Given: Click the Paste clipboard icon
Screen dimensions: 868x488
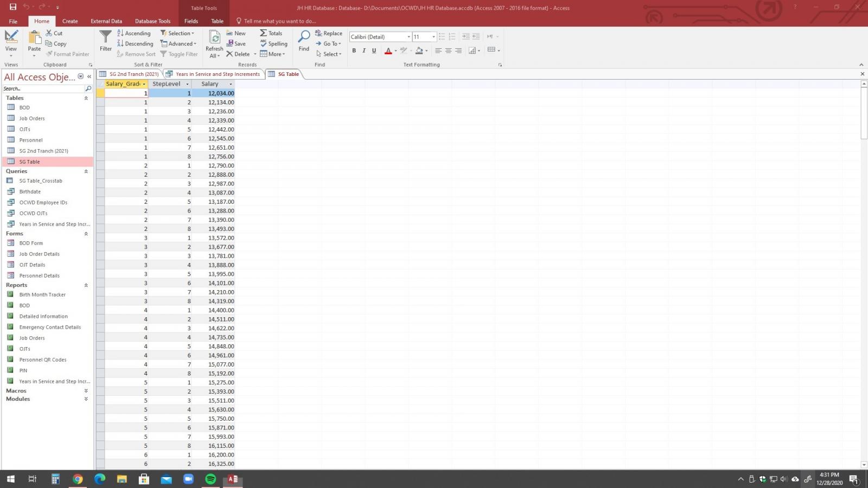Looking at the screenshot, I should click(x=34, y=38).
